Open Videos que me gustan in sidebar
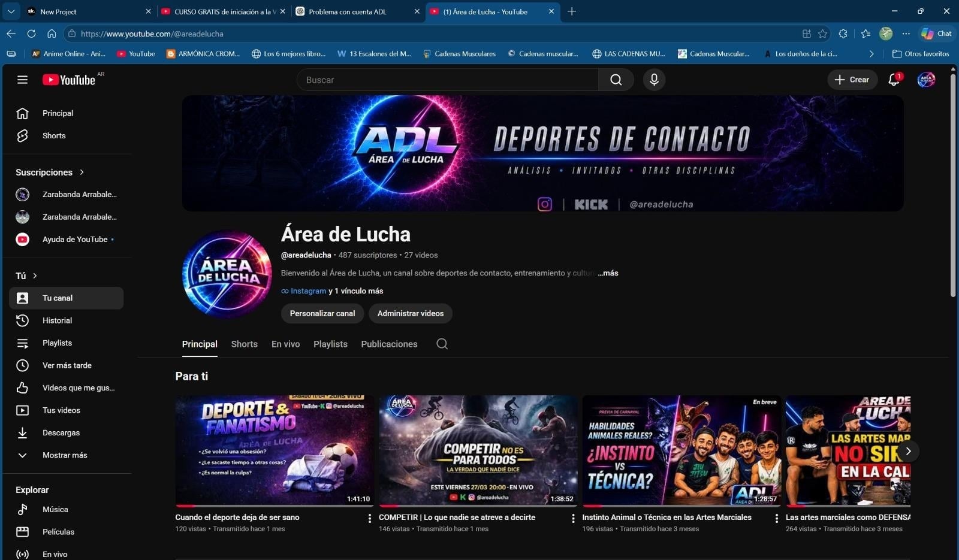959x560 pixels. pyautogui.click(x=66, y=388)
